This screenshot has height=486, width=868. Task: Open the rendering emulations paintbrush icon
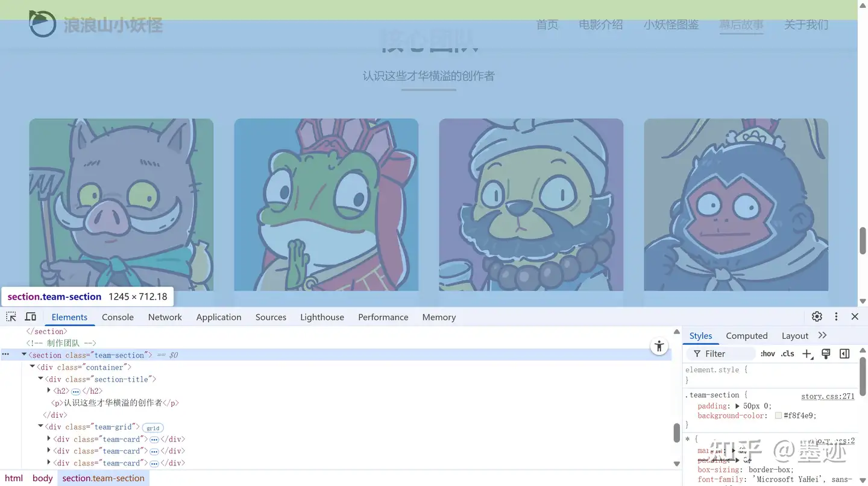(x=826, y=354)
